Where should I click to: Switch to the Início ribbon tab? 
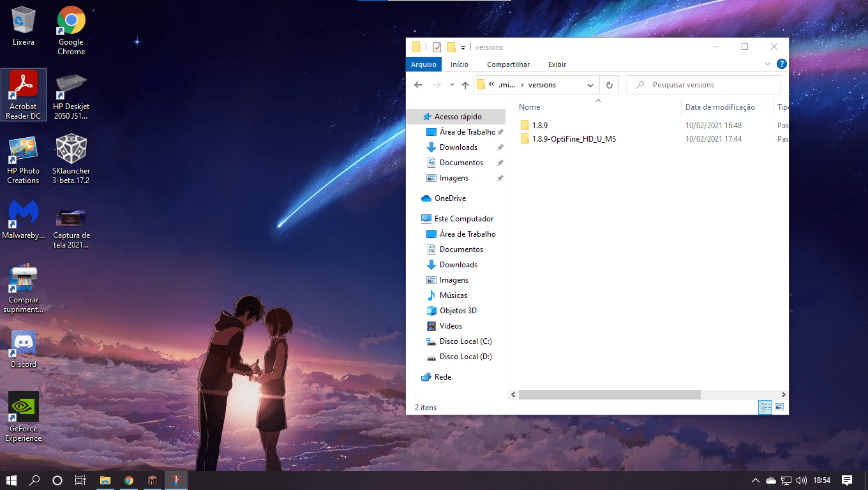[459, 64]
